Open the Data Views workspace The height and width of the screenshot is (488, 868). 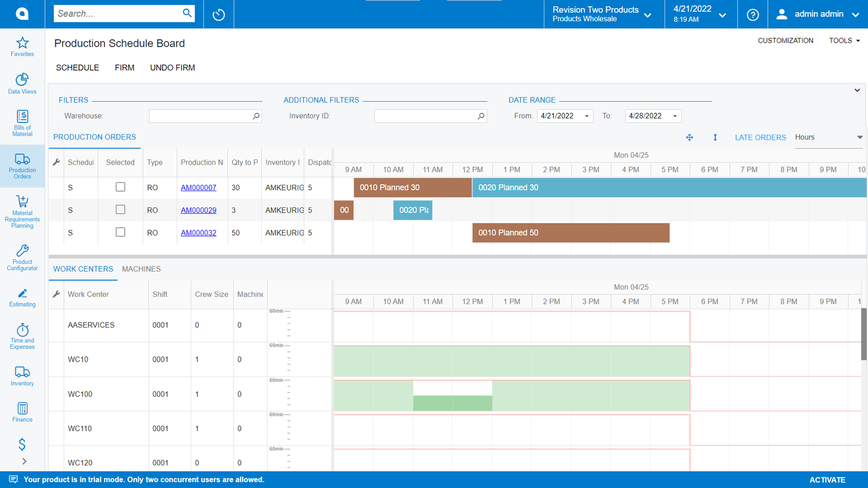coord(22,83)
